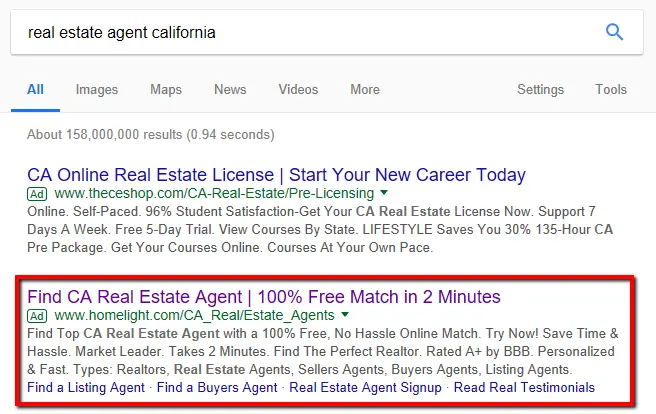Expand the theceshop.com ad dropdown arrow
This screenshot has height=414, width=656.
pos(384,192)
